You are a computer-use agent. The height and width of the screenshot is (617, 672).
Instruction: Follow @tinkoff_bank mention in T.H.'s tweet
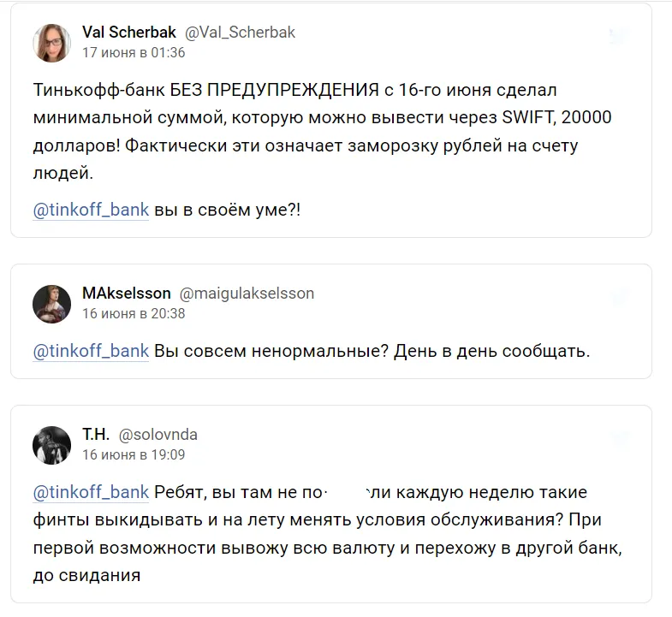tap(91, 493)
